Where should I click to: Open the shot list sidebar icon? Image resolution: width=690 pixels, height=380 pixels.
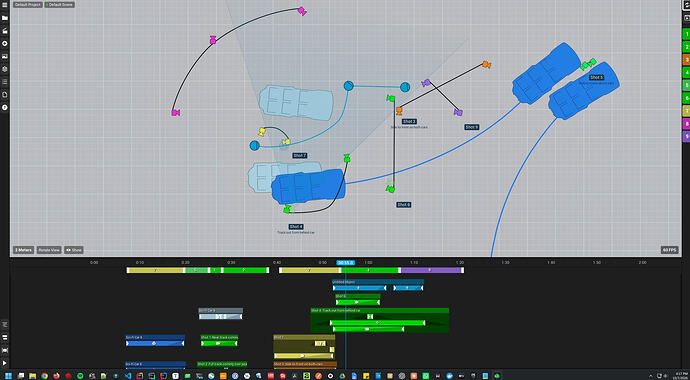(x=5, y=82)
